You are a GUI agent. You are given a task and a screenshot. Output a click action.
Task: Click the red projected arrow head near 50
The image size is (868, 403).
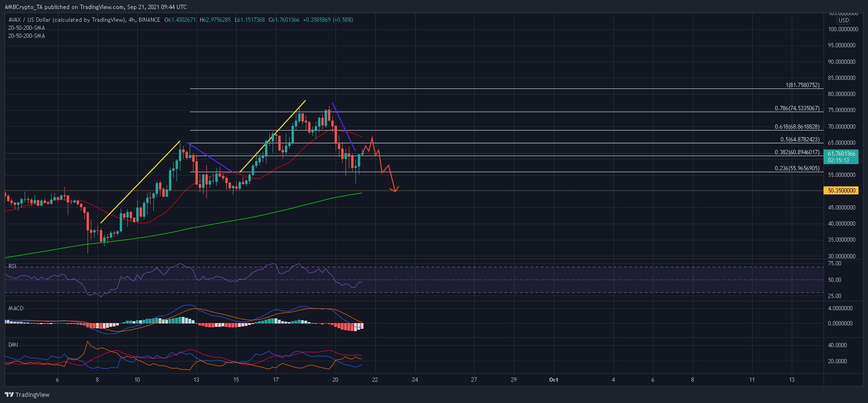(x=395, y=189)
